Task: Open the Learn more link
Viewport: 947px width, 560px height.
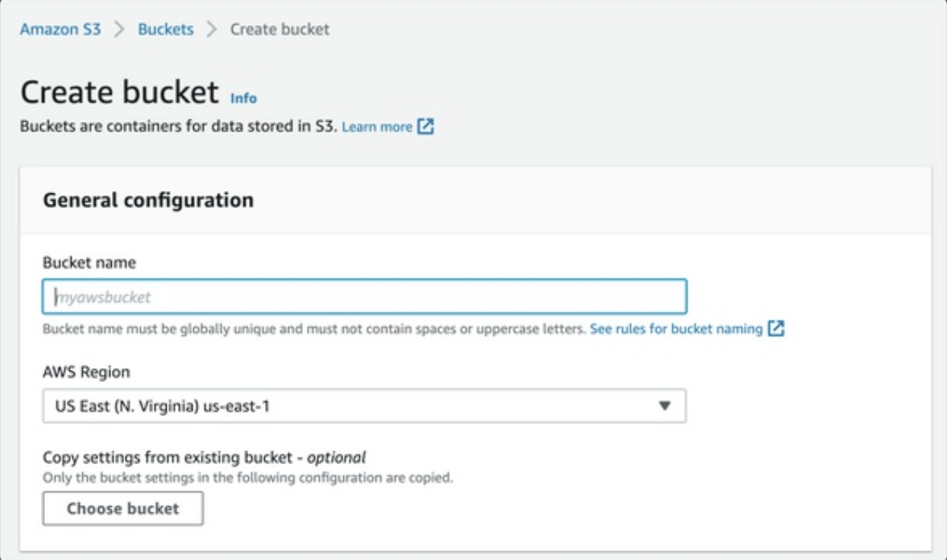Action: (377, 127)
